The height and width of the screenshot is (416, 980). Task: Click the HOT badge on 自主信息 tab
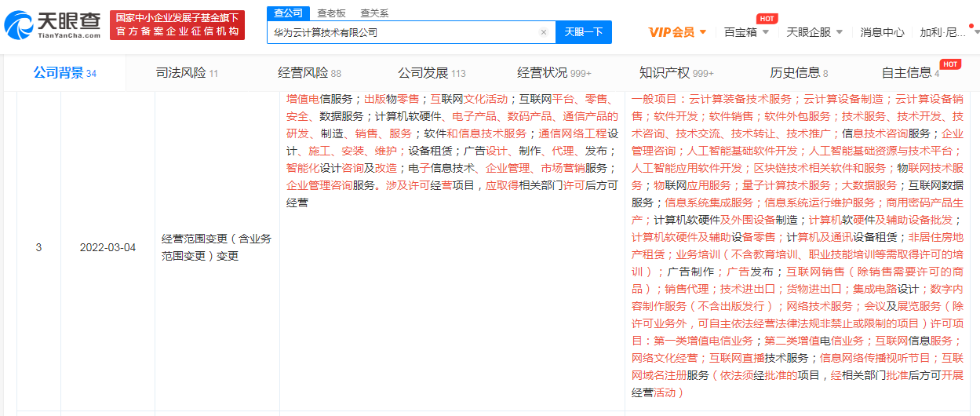click(x=950, y=64)
